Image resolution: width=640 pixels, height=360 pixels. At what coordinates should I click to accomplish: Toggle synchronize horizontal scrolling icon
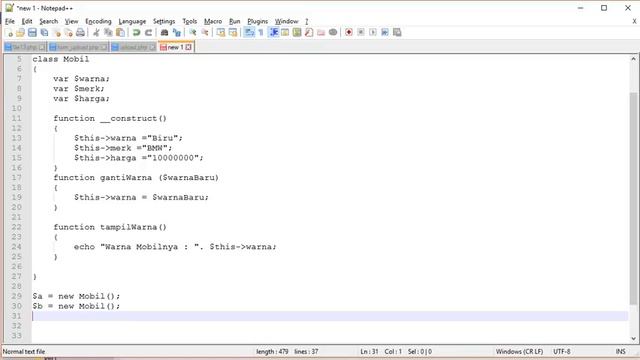(x=233, y=33)
